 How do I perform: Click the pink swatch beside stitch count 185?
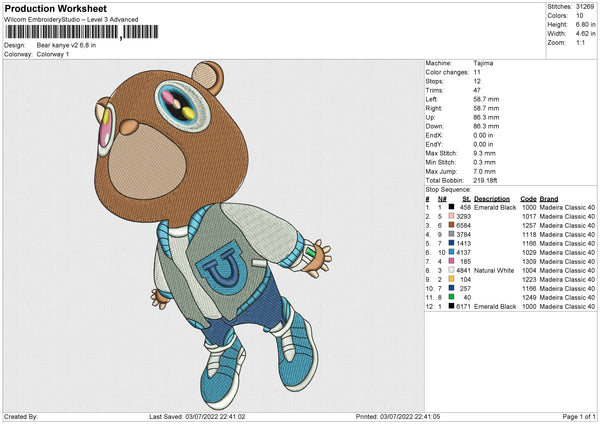[x=452, y=261]
